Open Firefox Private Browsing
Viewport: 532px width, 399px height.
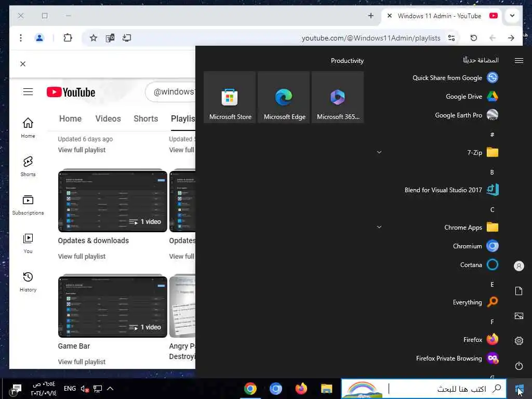point(457,358)
